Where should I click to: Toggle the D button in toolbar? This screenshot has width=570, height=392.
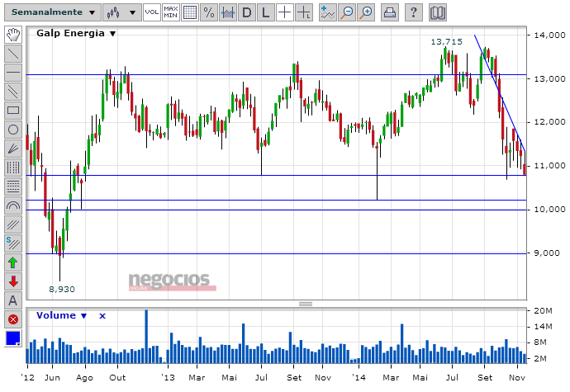click(247, 12)
